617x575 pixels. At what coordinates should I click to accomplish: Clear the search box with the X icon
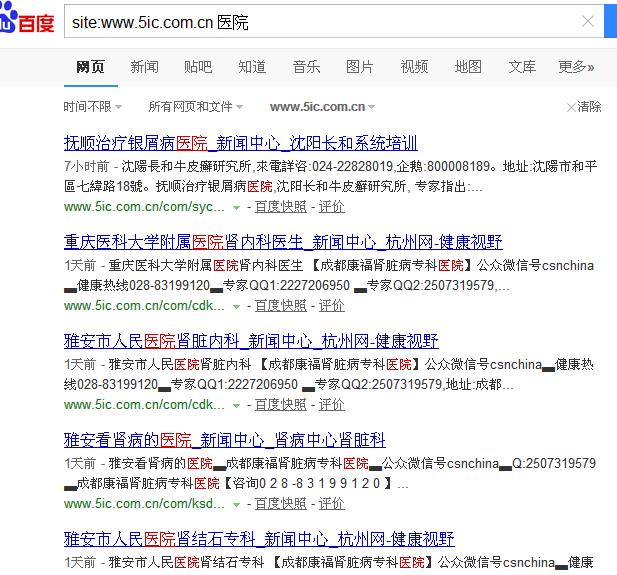[588, 21]
